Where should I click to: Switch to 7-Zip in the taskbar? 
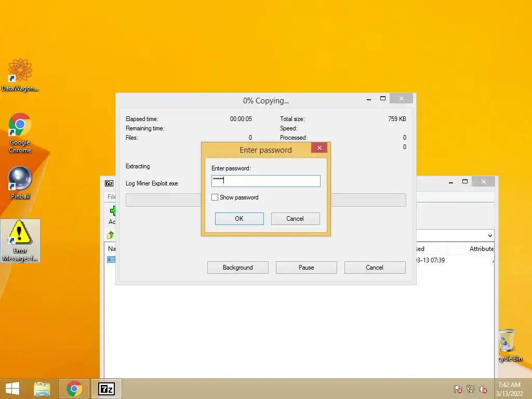tap(106, 389)
